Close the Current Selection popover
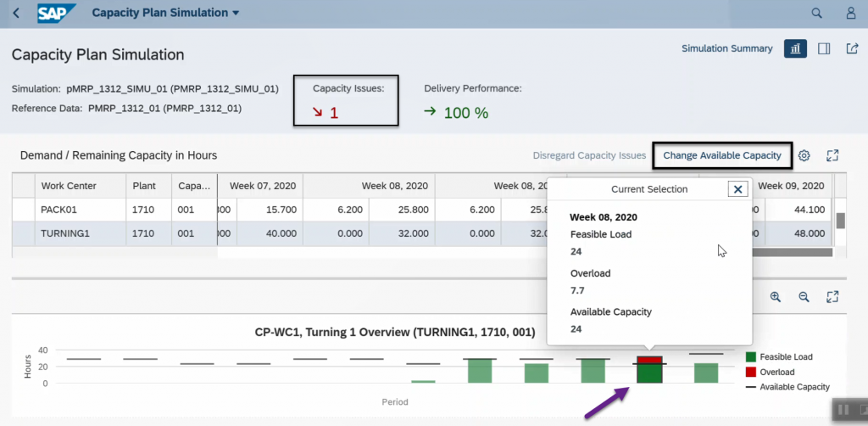The image size is (868, 426). (x=738, y=189)
